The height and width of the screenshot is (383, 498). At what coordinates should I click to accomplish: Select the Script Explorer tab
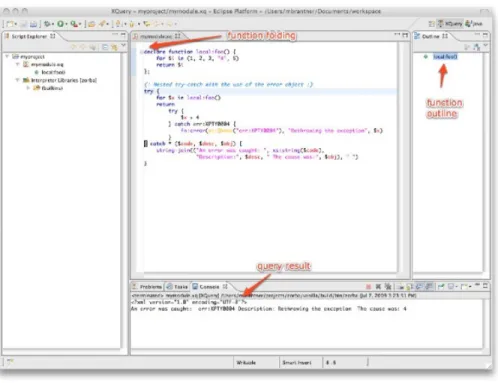pos(30,36)
